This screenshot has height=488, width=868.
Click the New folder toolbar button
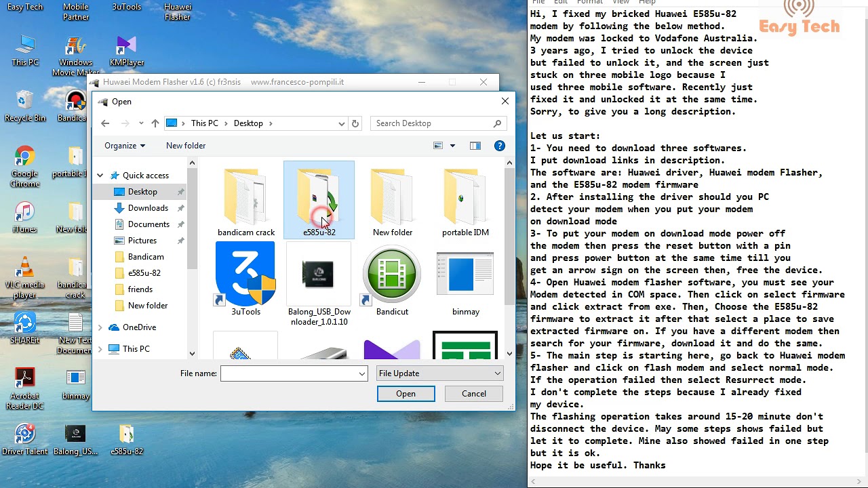coord(186,146)
